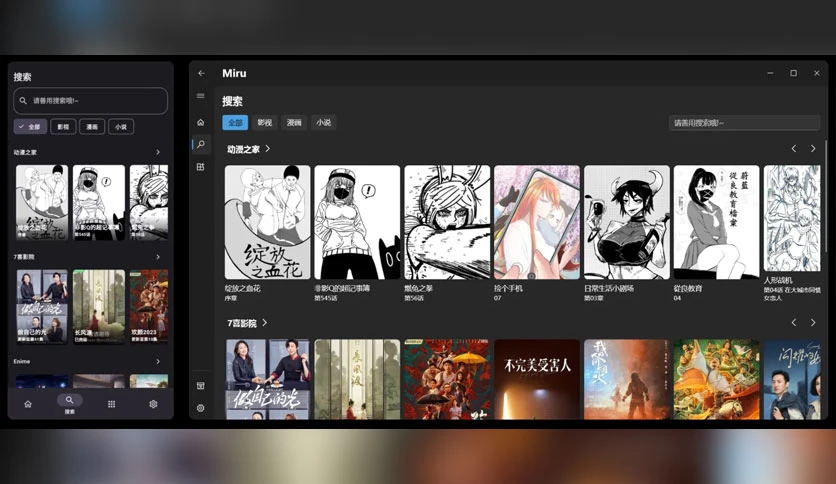Viewport: 836px width, 484px height.
Task: Open the extensions grid icon in desktop sidebar
Action: (x=200, y=167)
